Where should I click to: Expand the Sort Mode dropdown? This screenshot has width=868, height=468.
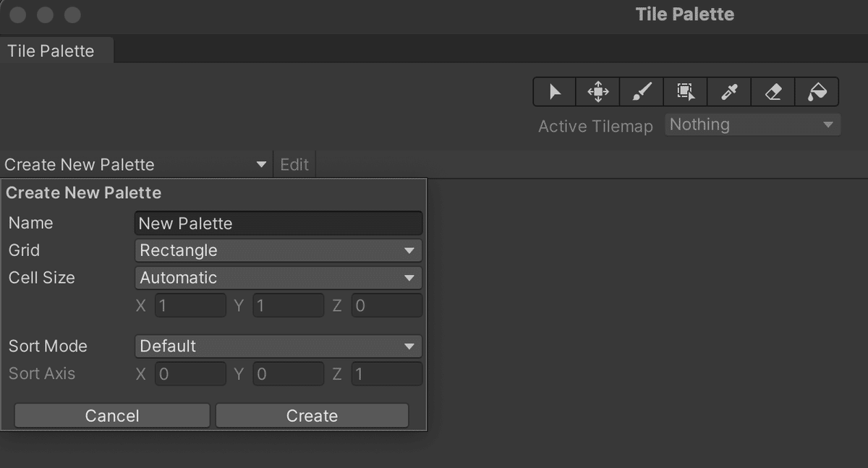[278, 346]
